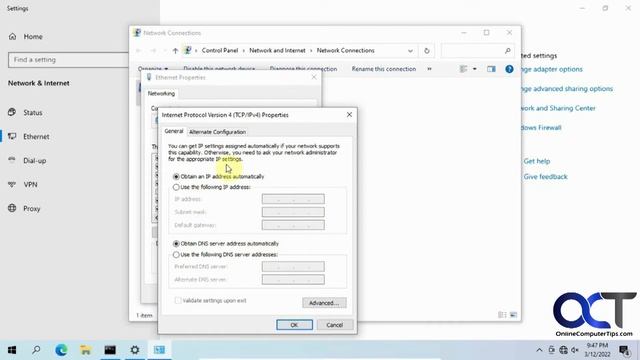This screenshot has width=640, height=360.
Task: Click Network Connections breadcrumb segment
Action: [x=346, y=51]
